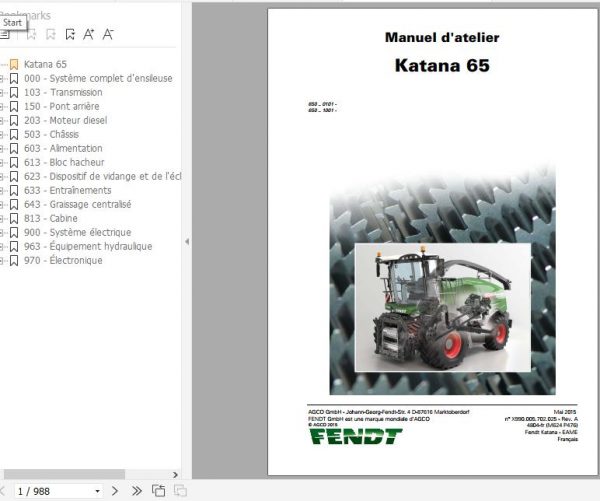Collapse the bookmarks panel with splitter arrow
Screen dimensions: 600x501
(187, 242)
